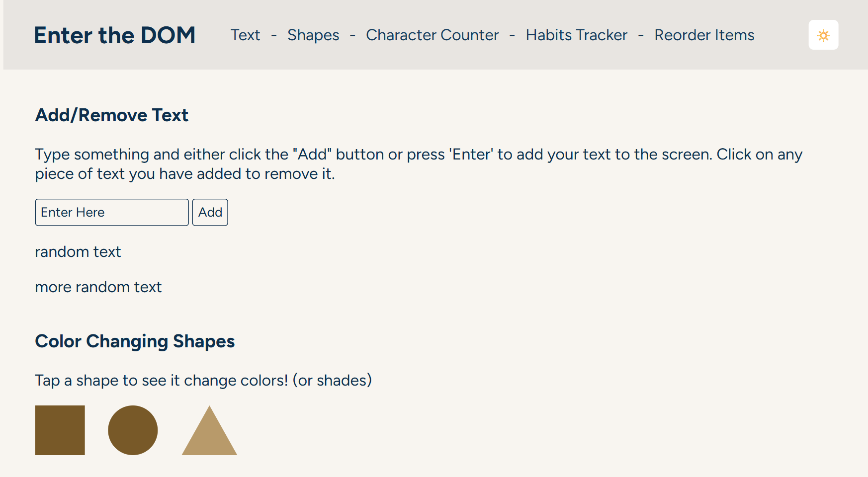
Task: Open the Character Counter nav link
Action: pos(432,35)
